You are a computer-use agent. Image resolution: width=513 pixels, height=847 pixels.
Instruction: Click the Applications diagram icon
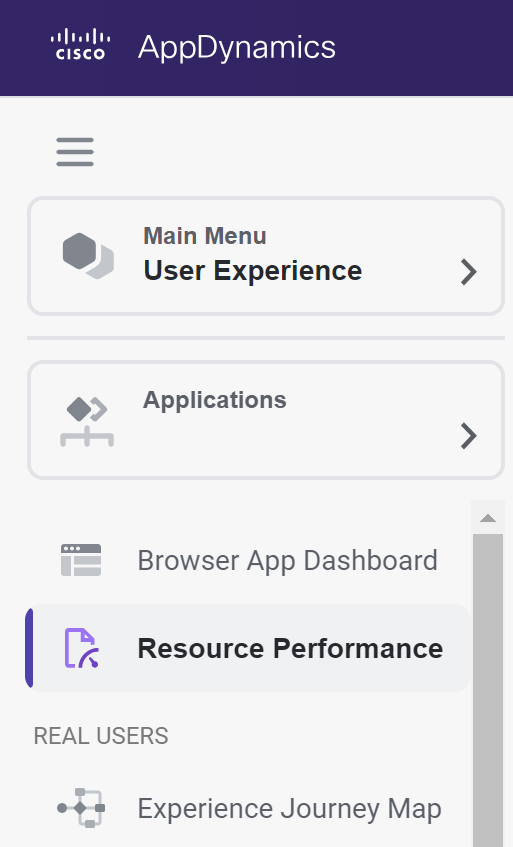point(86,422)
